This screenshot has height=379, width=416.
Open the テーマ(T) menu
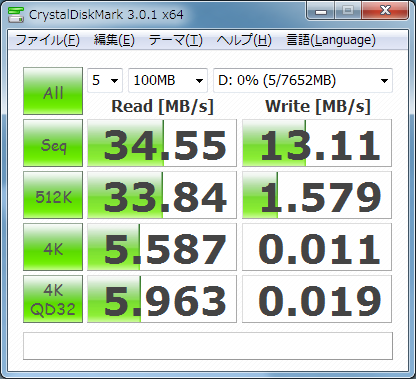click(x=175, y=40)
